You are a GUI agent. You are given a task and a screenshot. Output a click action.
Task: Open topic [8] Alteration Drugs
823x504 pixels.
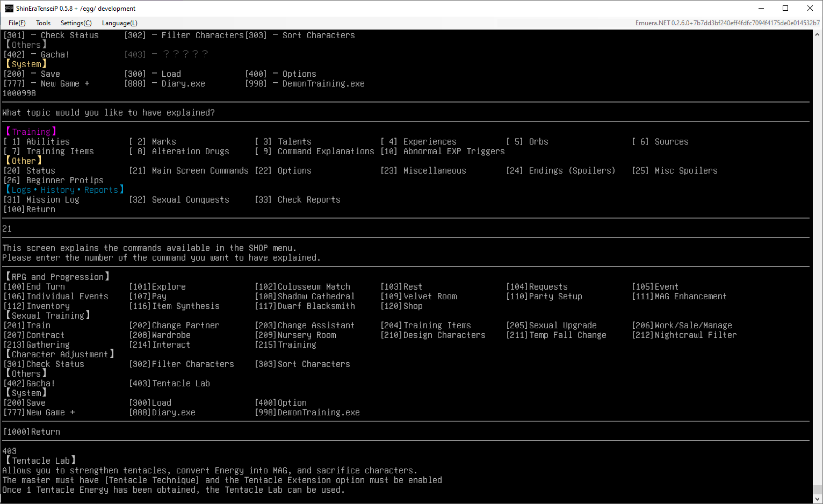[x=179, y=152]
